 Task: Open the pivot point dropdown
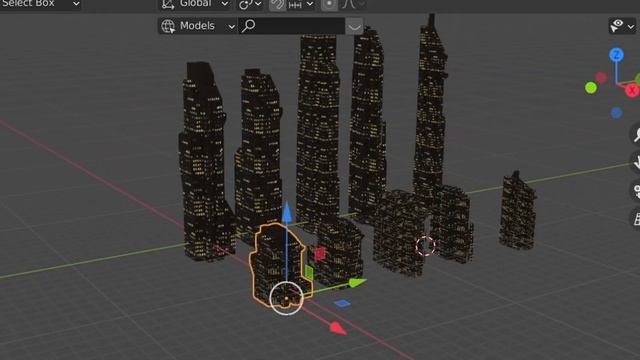tap(250, 4)
